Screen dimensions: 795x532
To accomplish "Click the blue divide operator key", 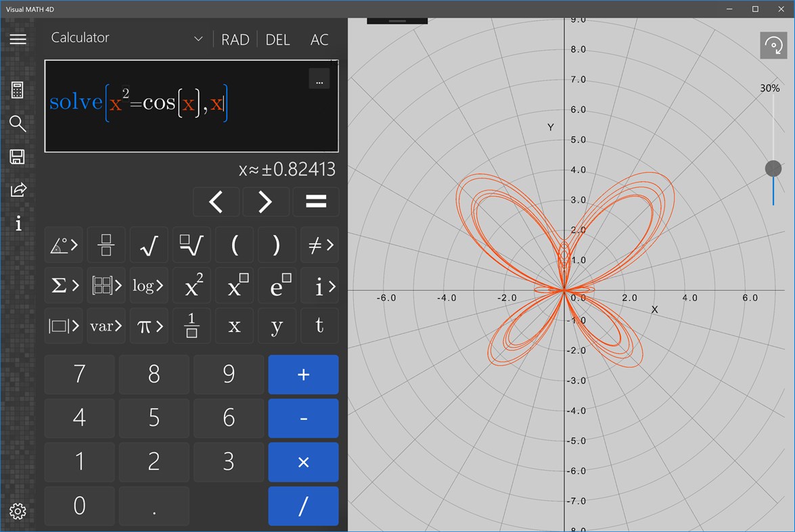I will pos(303,506).
